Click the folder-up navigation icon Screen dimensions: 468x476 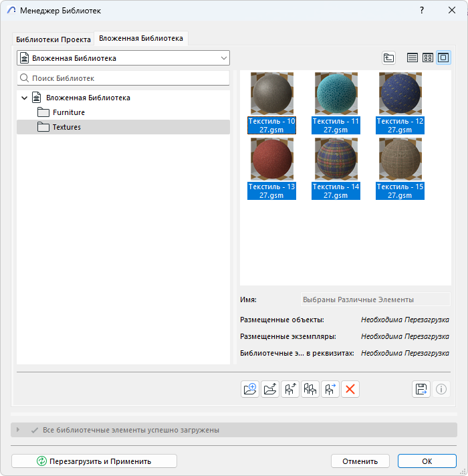coord(388,57)
